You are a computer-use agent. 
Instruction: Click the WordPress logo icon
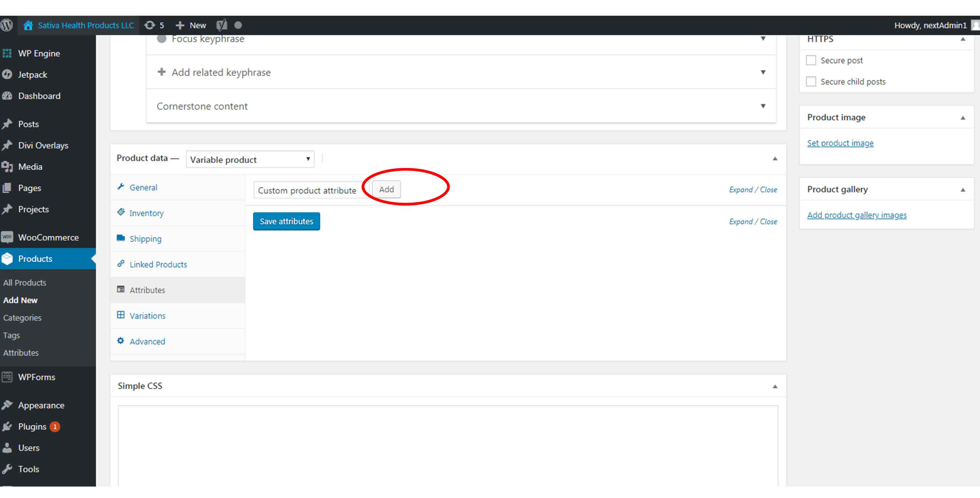point(7,25)
